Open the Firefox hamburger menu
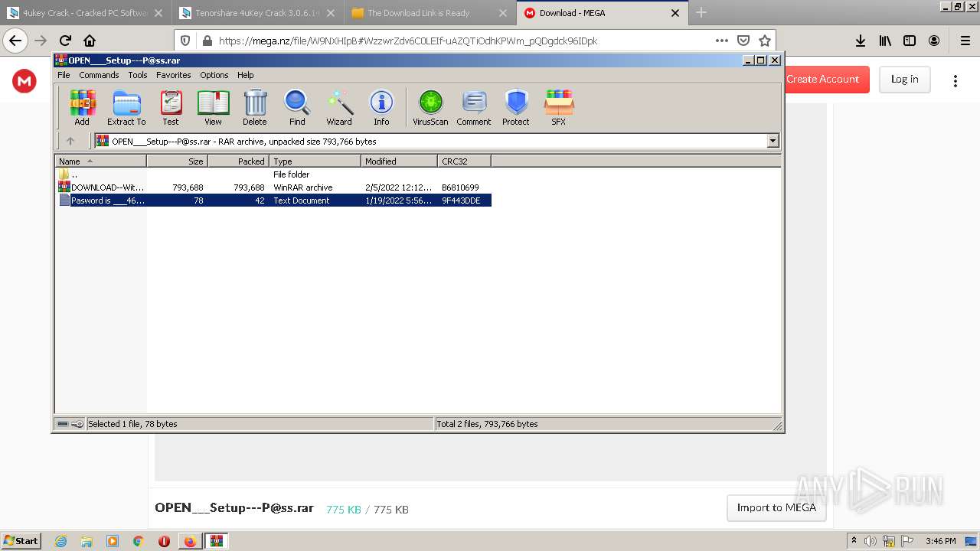Screen dimensions: 980x551 click(965, 41)
